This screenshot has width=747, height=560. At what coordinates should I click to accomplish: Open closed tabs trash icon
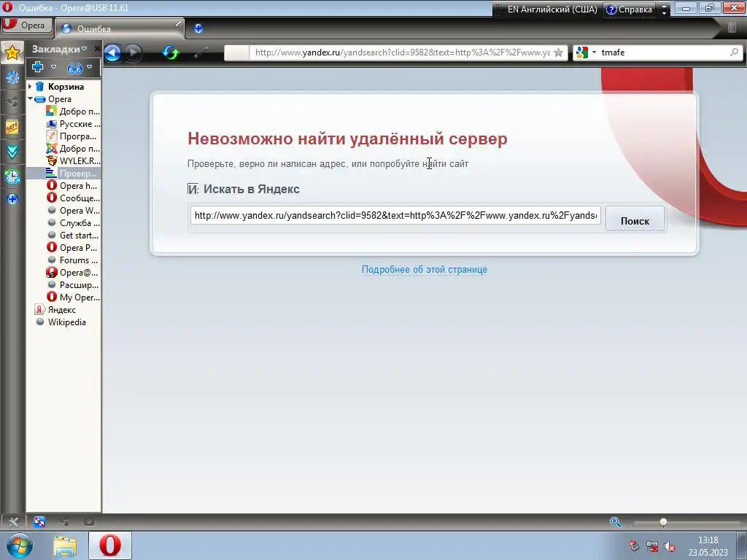[x=732, y=27]
